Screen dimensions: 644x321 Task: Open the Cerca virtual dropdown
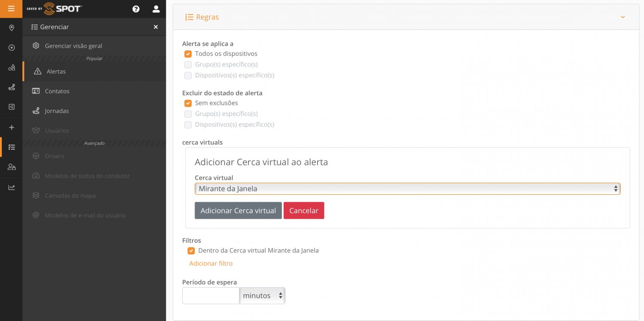(x=407, y=189)
